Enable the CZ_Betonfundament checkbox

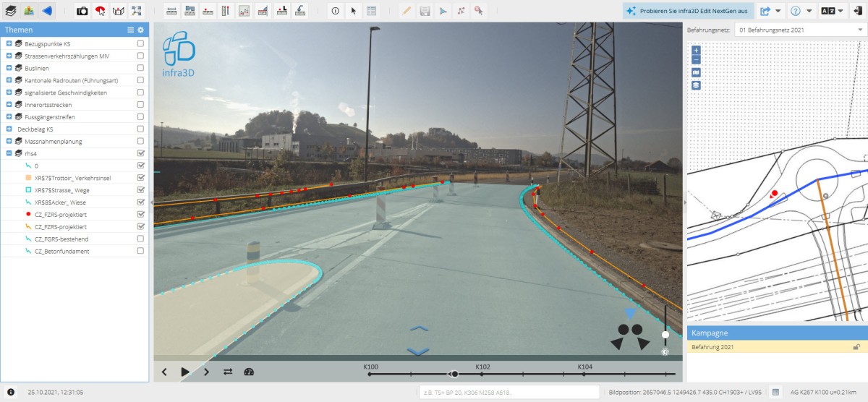point(140,251)
